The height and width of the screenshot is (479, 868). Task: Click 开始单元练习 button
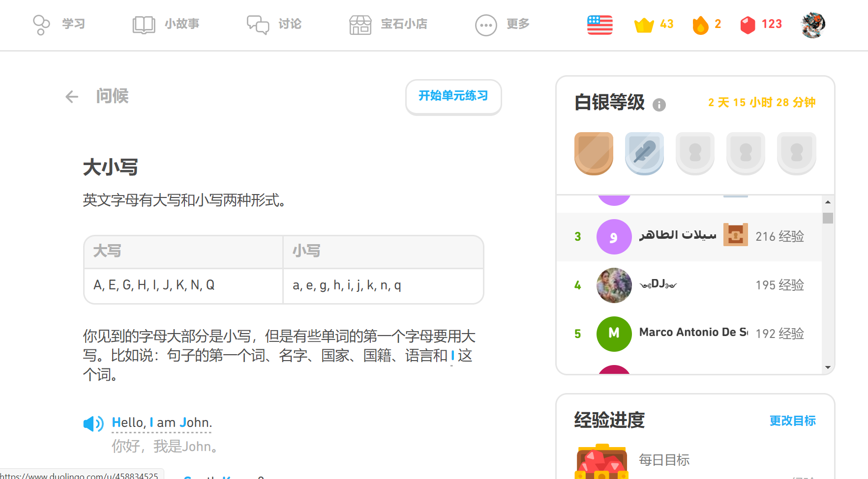point(453,96)
